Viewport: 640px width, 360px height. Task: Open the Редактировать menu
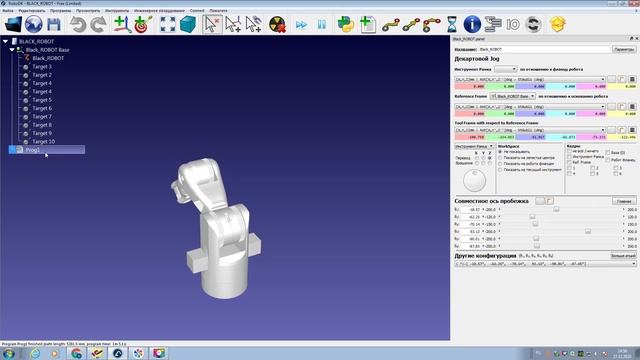[x=32, y=11]
